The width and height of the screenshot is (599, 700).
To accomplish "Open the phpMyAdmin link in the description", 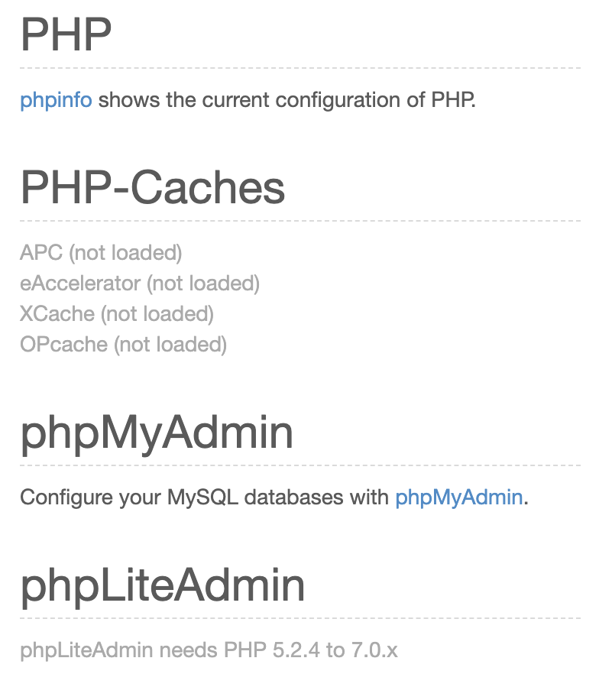I will click(x=458, y=497).
